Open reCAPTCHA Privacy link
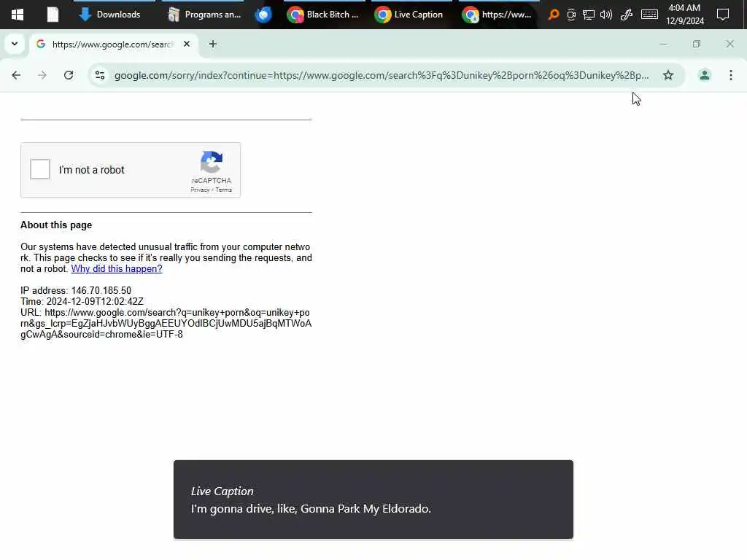The width and height of the screenshot is (747, 560). [x=200, y=190]
